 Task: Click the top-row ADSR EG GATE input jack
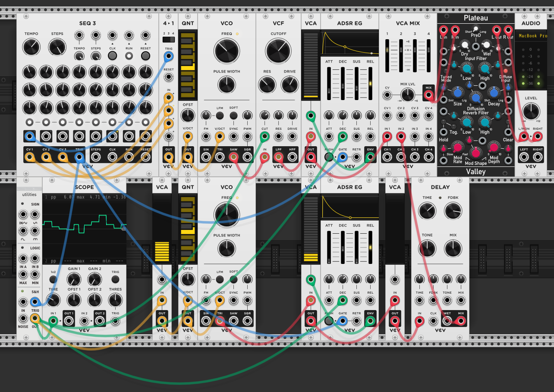tap(343, 157)
